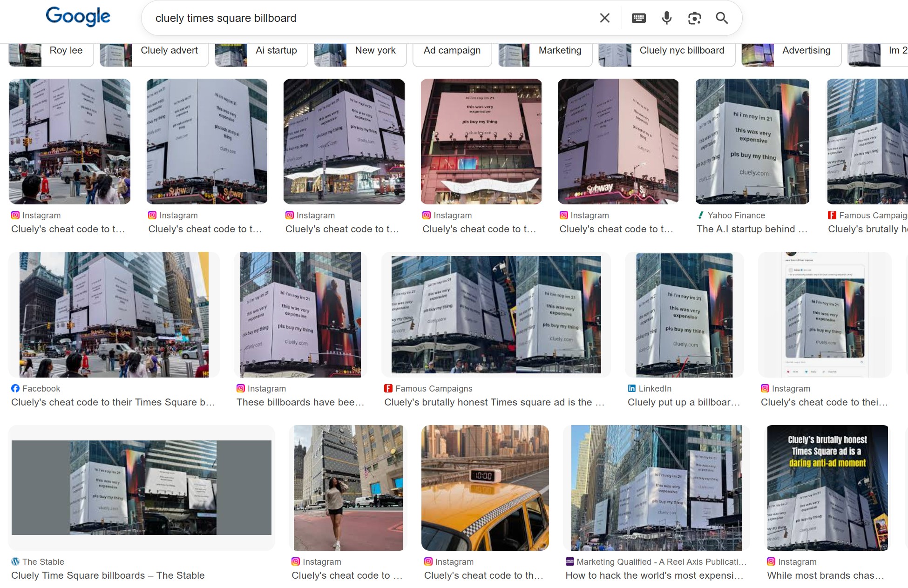The height and width of the screenshot is (588, 908).
Task: View the daring anti-ad moment thumbnail
Action: [827, 487]
